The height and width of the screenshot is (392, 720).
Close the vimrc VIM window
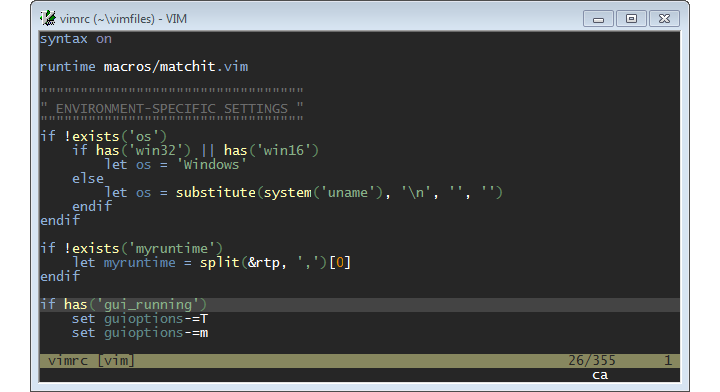click(x=664, y=19)
